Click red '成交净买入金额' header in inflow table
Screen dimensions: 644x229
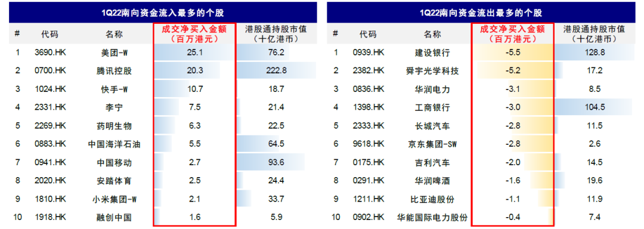[194, 29]
